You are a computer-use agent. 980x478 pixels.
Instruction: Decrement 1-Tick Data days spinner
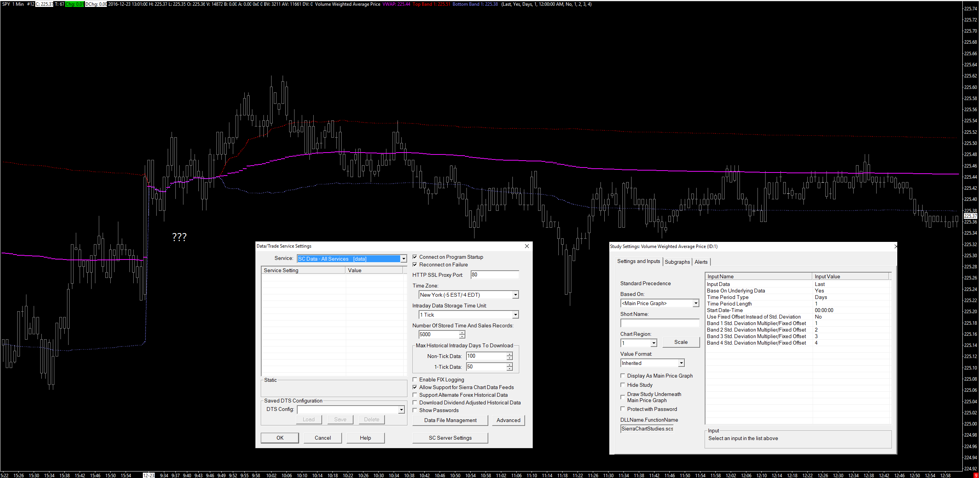point(509,369)
